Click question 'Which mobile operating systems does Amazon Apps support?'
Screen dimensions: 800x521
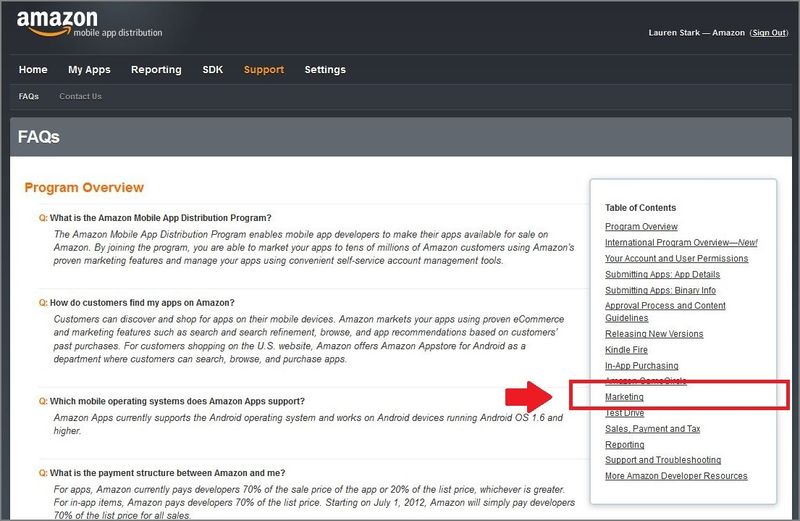point(177,401)
